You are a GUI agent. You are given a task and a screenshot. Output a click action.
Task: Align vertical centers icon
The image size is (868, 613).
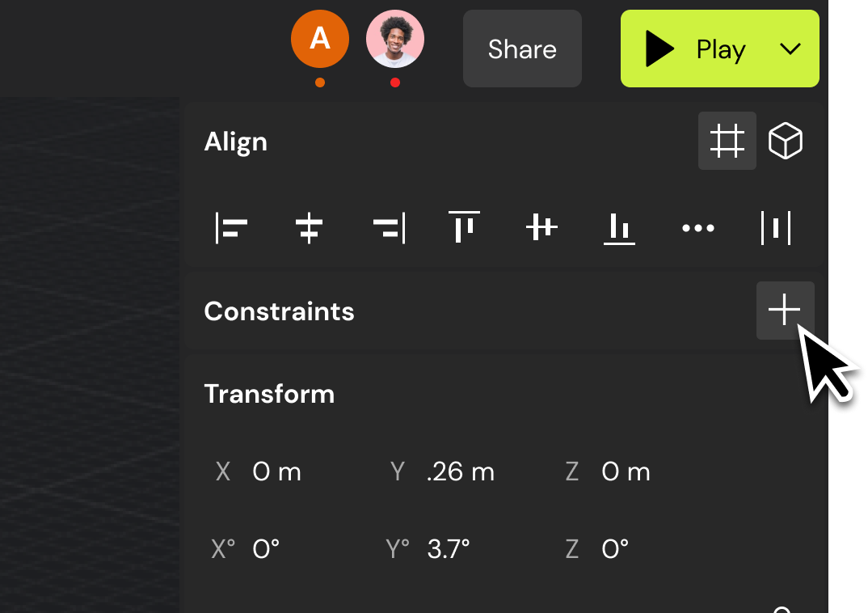click(x=541, y=227)
